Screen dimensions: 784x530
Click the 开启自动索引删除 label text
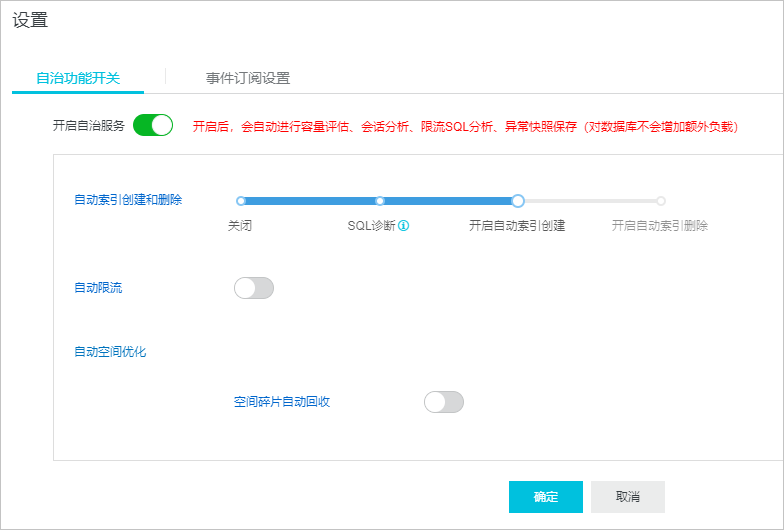pos(660,226)
